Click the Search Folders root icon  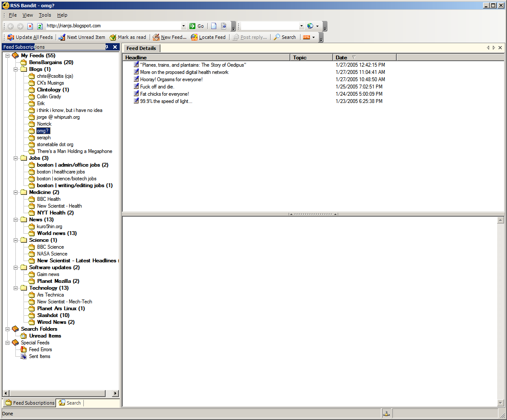15,329
